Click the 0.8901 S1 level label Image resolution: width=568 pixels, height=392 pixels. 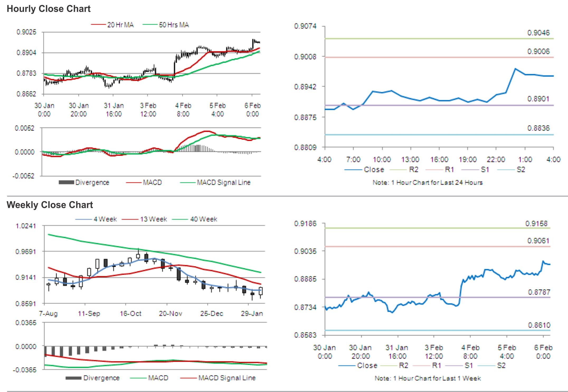tap(538, 99)
